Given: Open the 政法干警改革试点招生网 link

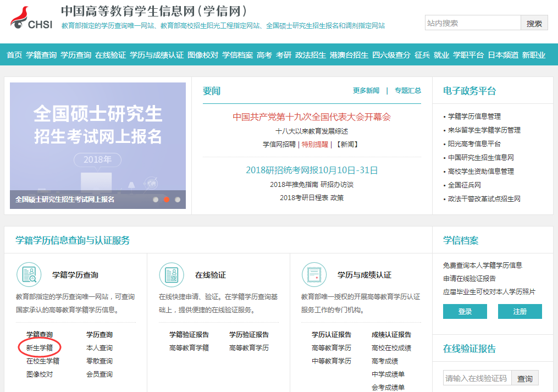Looking at the screenshot, I should [484, 199].
